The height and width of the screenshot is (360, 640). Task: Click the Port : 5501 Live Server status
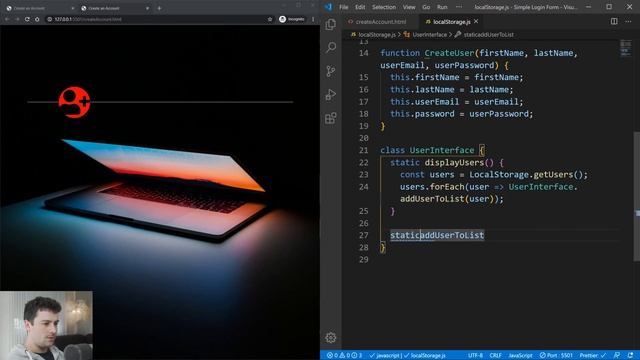coord(556,356)
